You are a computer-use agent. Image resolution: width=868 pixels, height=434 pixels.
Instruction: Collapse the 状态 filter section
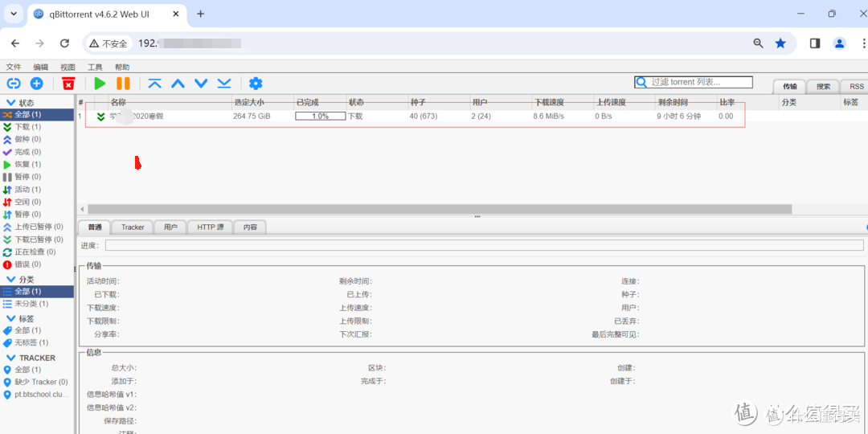tap(10, 103)
